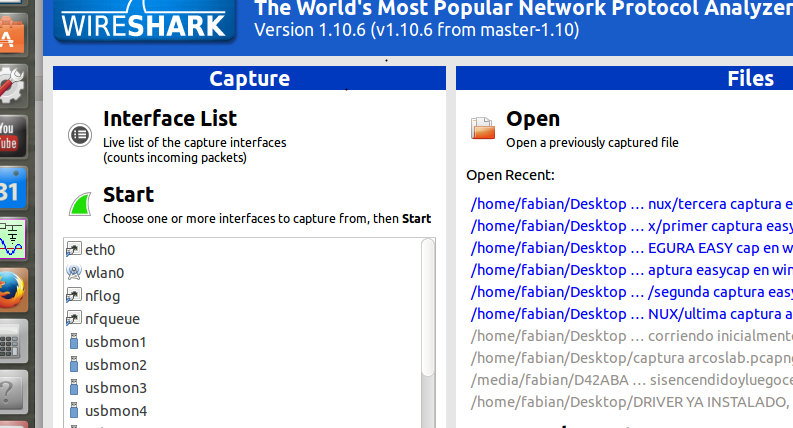Open recent file aptura easycap en win
This screenshot has height=428, width=793.
pos(632,270)
